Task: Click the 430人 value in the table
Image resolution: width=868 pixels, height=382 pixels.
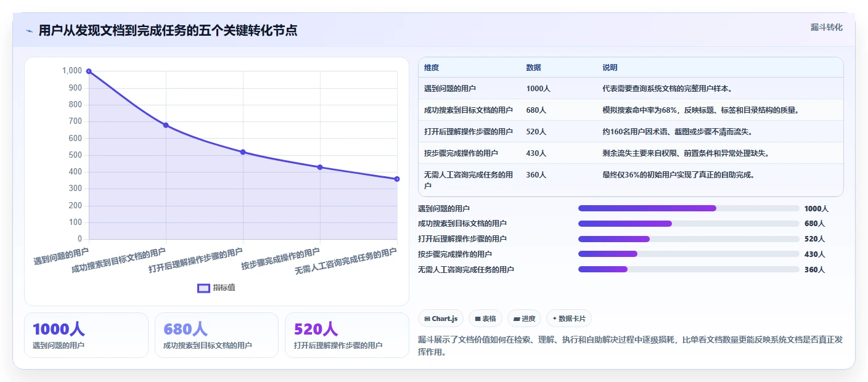Action: [x=536, y=153]
